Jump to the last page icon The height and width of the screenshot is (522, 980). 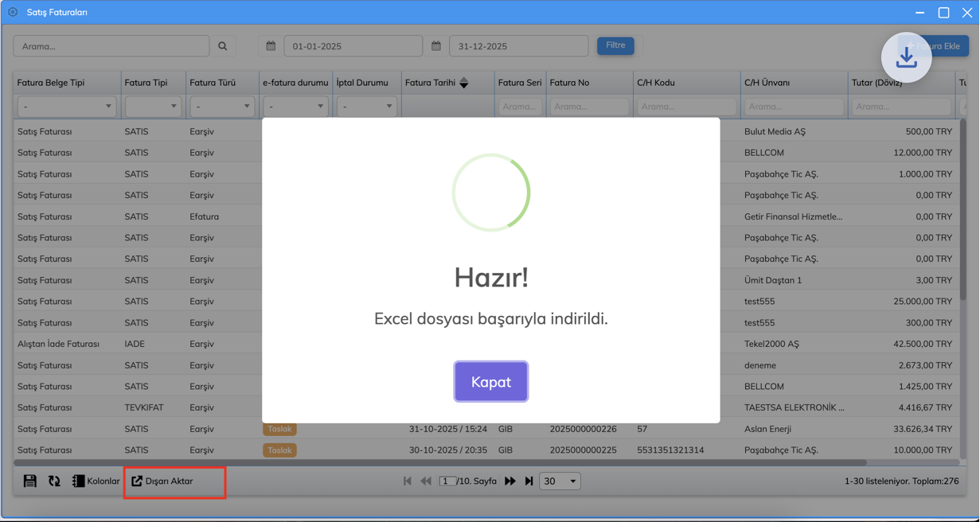pyautogui.click(x=529, y=481)
